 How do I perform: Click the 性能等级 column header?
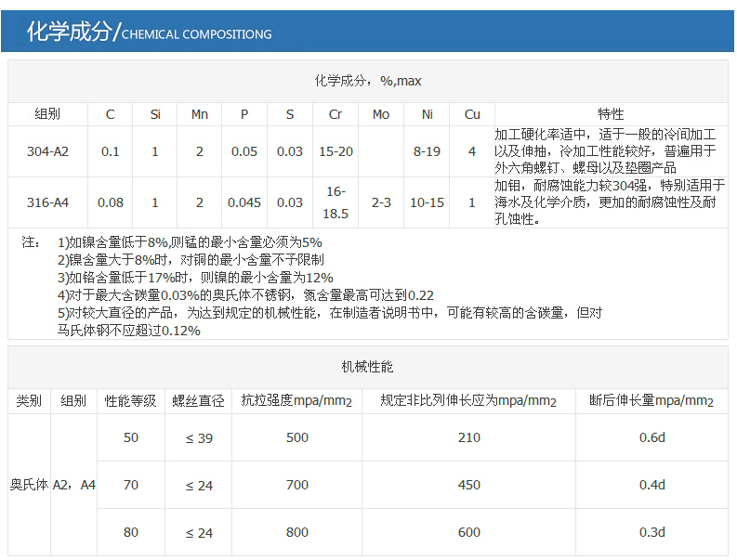tap(130, 401)
